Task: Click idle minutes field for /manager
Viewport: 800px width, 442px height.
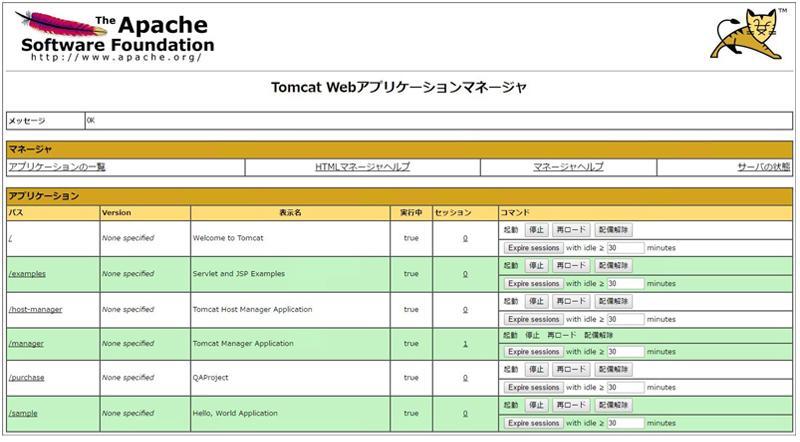Action: [x=626, y=352]
